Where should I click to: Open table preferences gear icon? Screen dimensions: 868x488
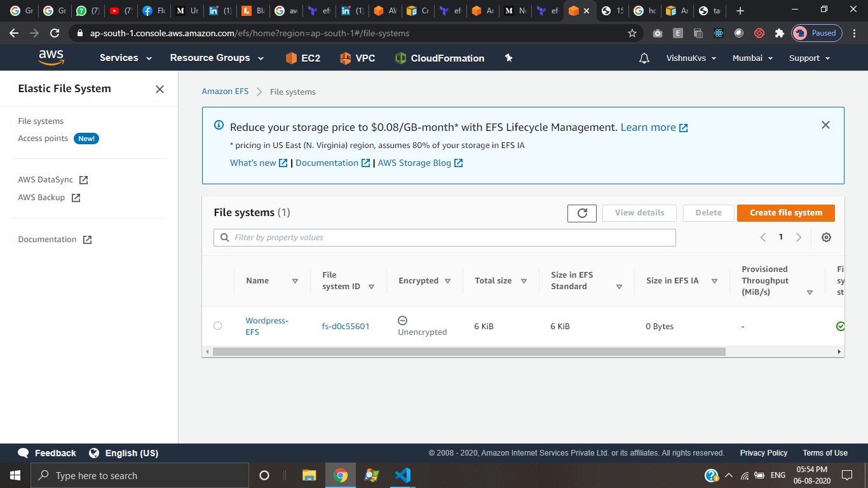826,237
